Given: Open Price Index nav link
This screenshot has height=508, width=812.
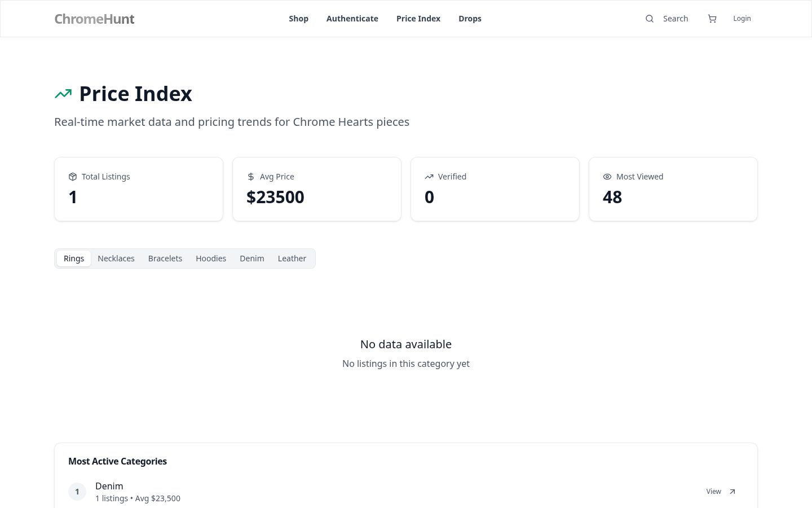Looking at the screenshot, I should (418, 19).
